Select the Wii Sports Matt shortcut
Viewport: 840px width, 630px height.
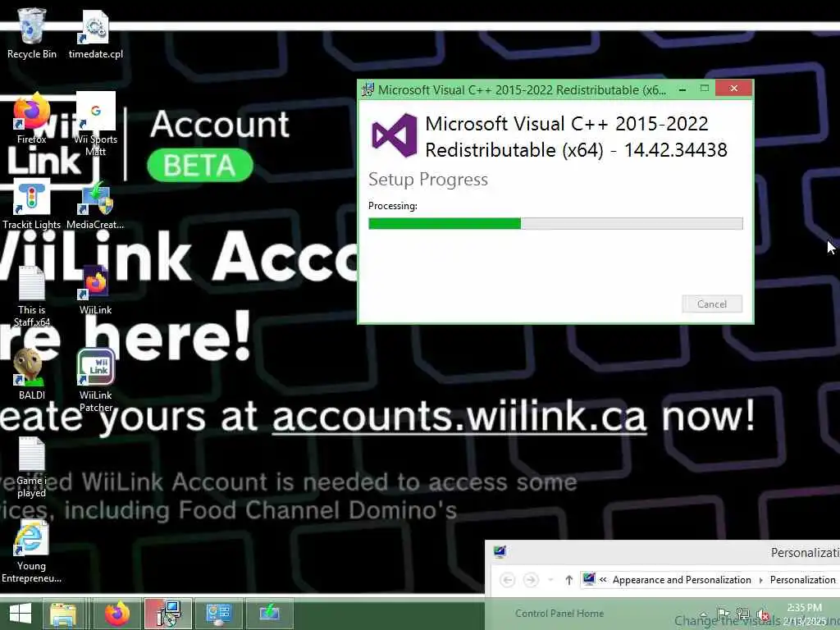(x=95, y=125)
